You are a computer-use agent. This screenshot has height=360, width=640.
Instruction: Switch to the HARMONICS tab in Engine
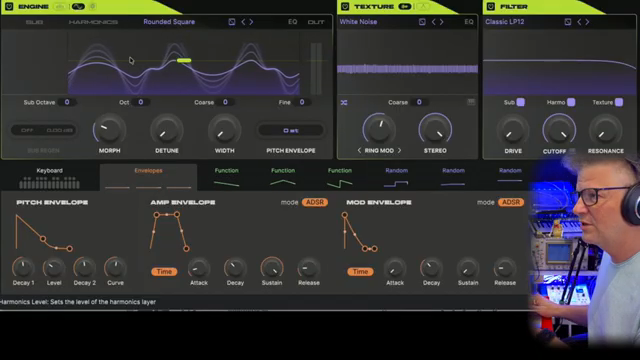(x=93, y=22)
